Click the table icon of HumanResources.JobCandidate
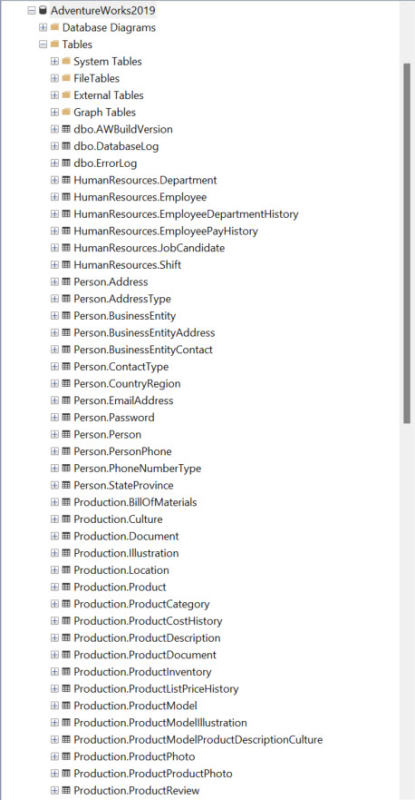 [66, 247]
